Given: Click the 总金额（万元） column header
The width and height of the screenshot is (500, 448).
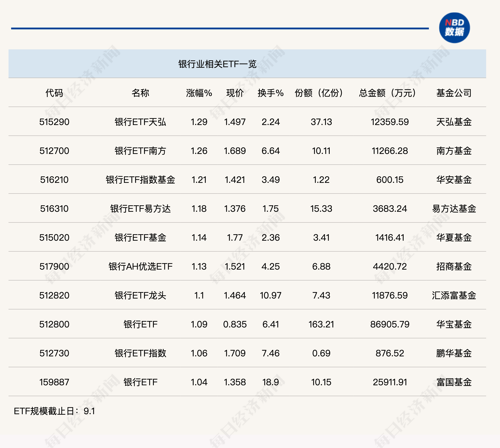Looking at the screenshot, I should click(387, 93).
